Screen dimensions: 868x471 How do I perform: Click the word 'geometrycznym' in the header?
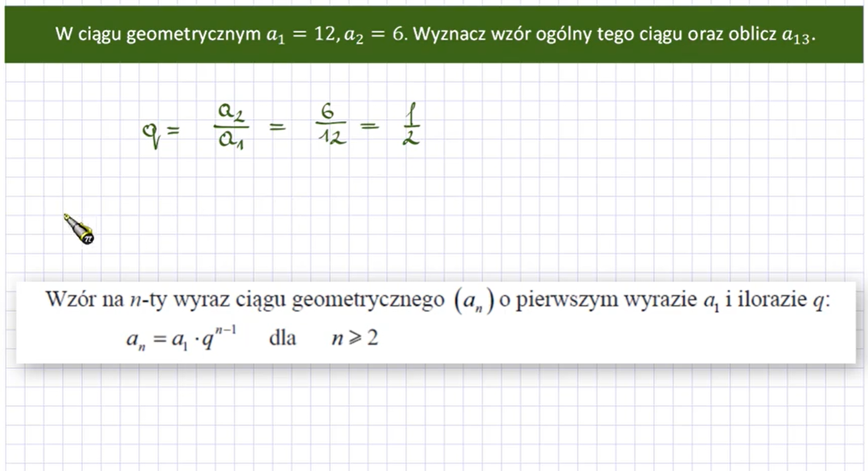point(193,35)
